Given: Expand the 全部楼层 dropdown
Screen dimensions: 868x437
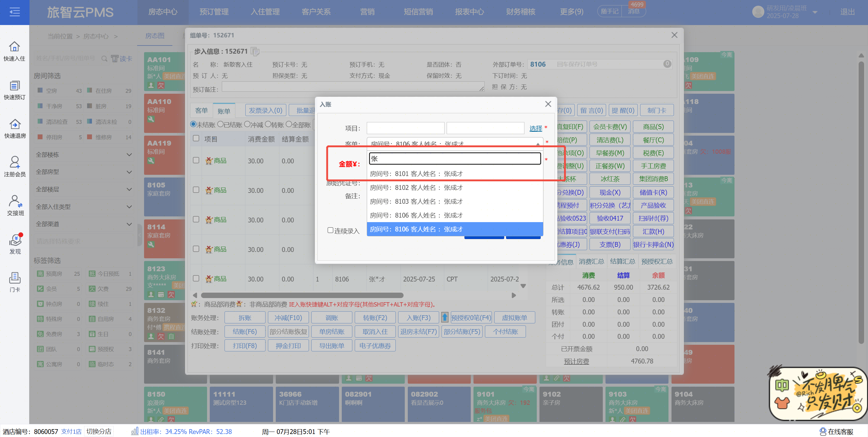Looking at the screenshot, I should pos(83,189).
